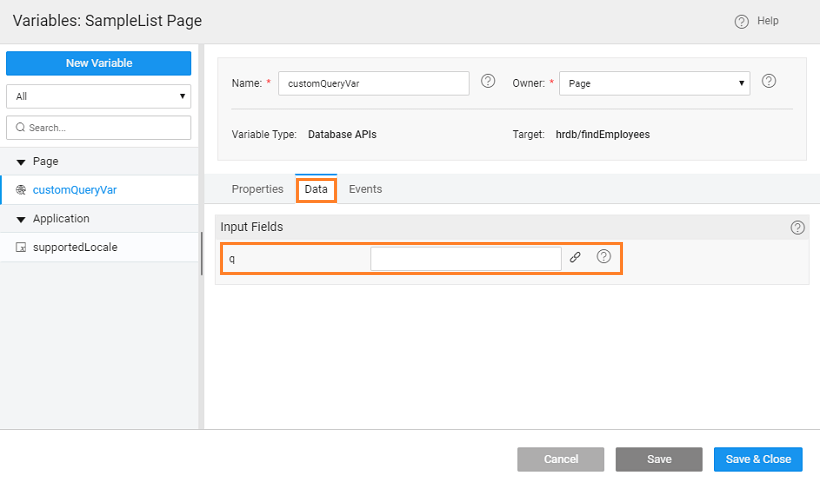Collapse the Application variables group
Image resolution: width=820 pixels, height=489 pixels.
pyautogui.click(x=21, y=219)
